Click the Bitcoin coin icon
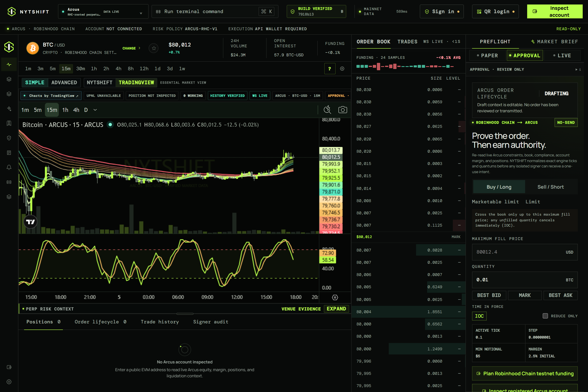This screenshot has width=588, height=392. tap(33, 48)
